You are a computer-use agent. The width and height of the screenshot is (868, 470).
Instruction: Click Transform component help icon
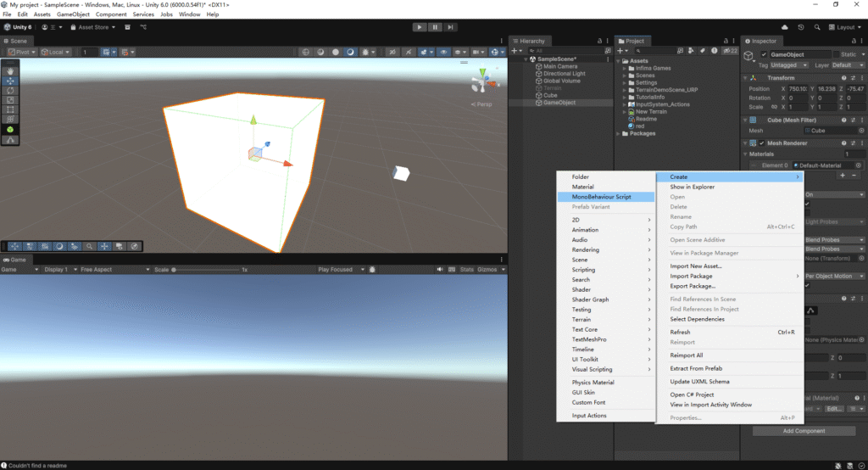[843, 78]
